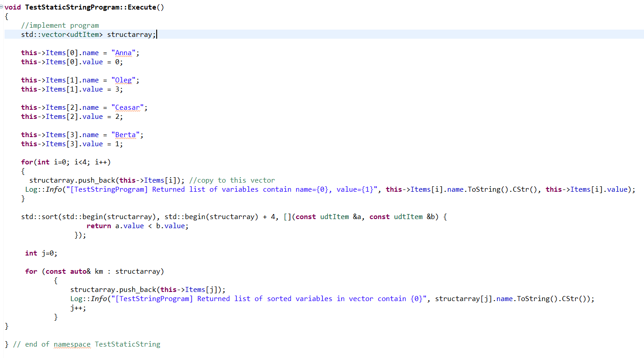The image size is (644, 358).
Task: Click Log::Info call with name={0}, value={1}
Action: coord(37,189)
